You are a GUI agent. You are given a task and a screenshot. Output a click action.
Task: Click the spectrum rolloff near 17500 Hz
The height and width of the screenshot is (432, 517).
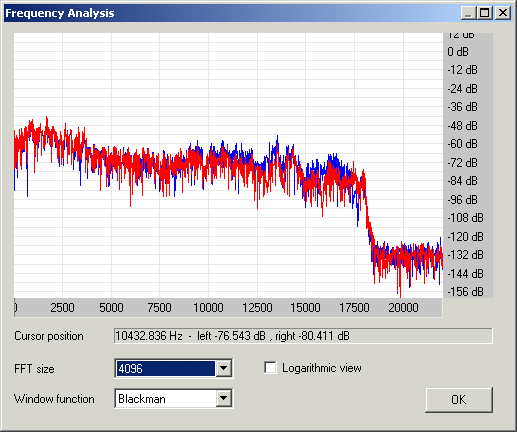(367, 207)
